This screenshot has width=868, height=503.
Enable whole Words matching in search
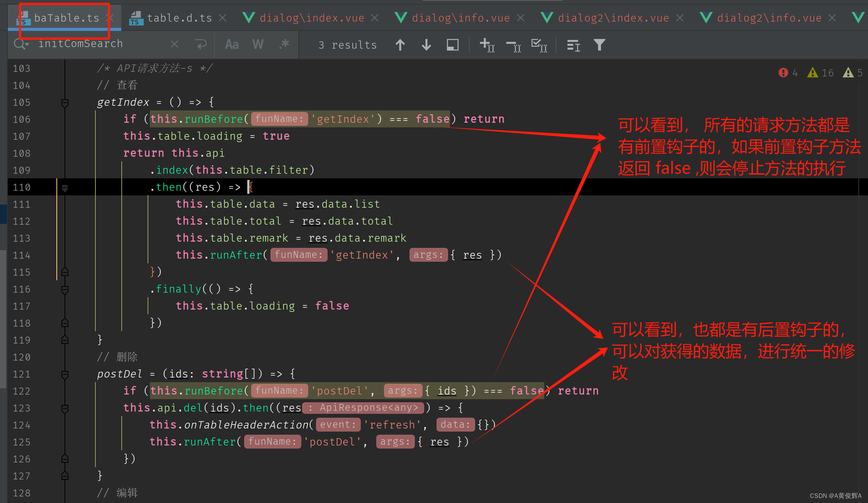258,44
